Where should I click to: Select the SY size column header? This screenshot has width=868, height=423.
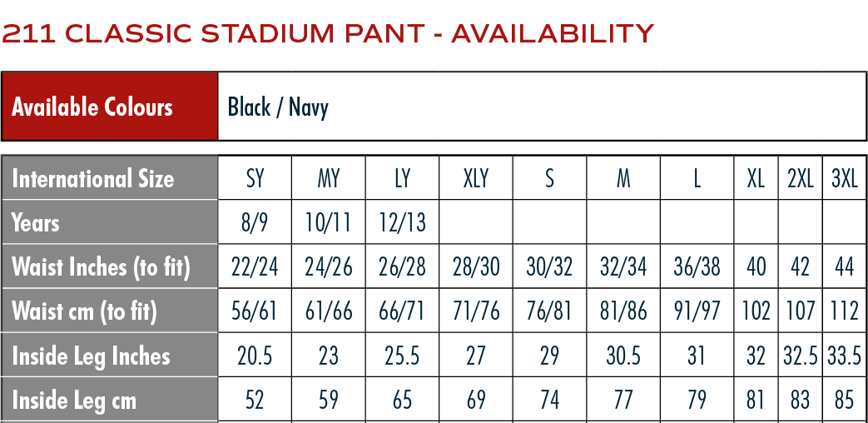(x=255, y=179)
